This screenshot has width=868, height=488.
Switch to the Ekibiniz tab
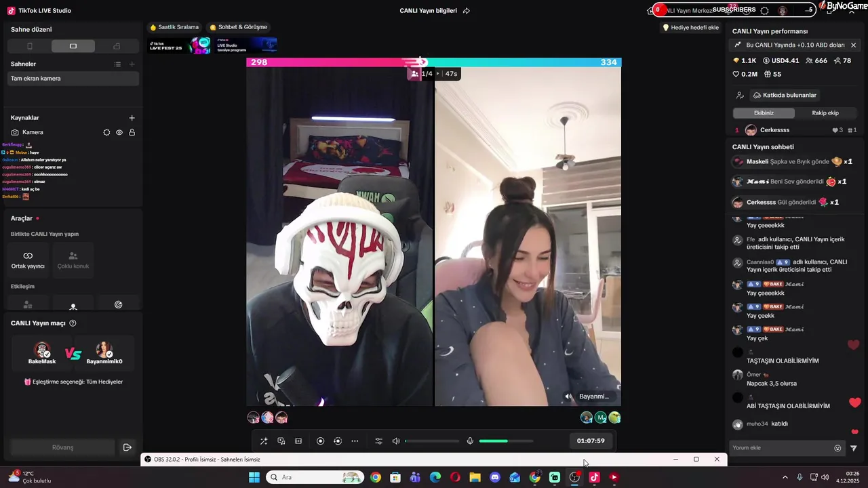pyautogui.click(x=764, y=113)
